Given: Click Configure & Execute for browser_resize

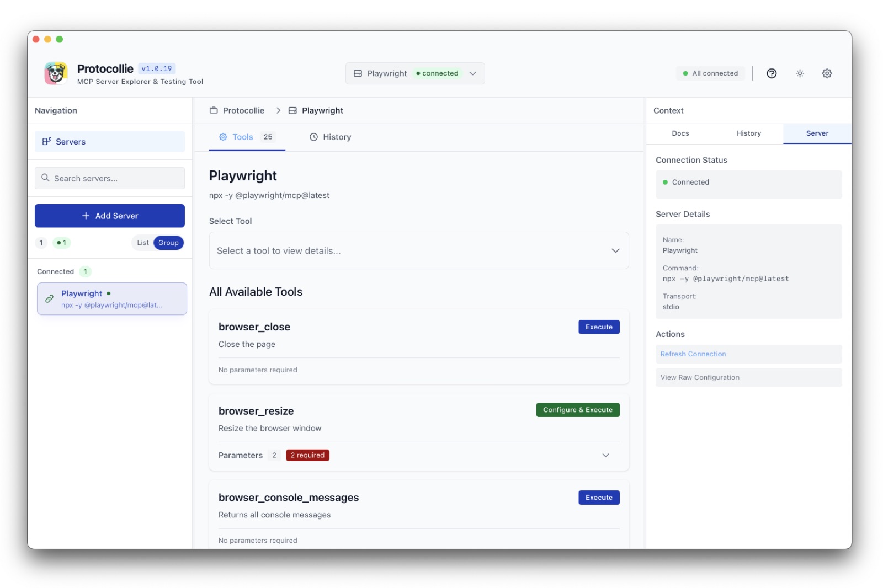Looking at the screenshot, I should coord(578,410).
